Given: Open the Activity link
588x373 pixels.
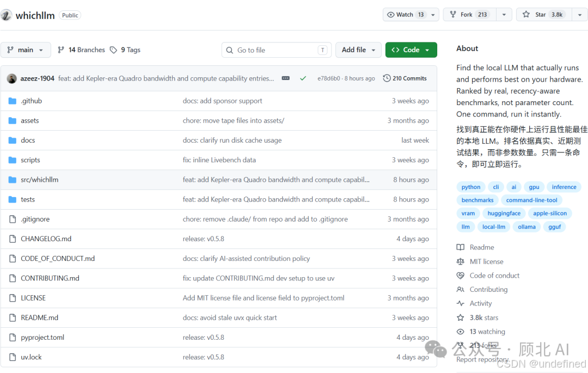Looking at the screenshot, I should tap(480, 304).
